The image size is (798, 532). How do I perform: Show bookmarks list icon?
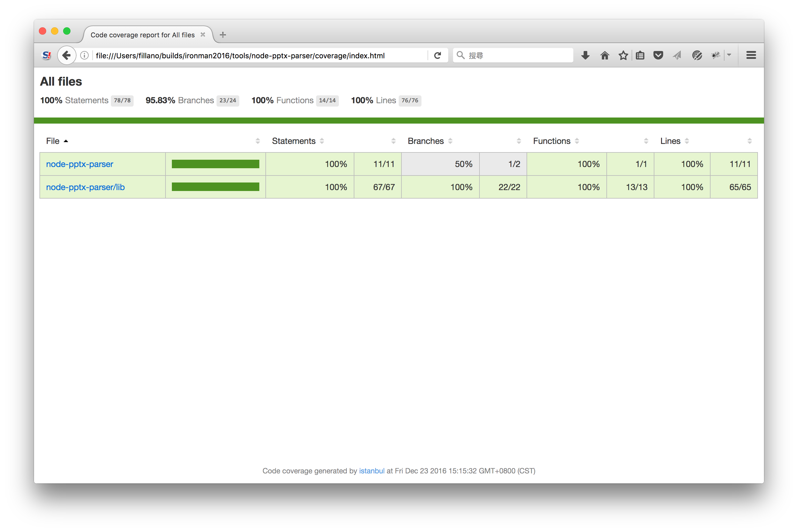pos(640,55)
